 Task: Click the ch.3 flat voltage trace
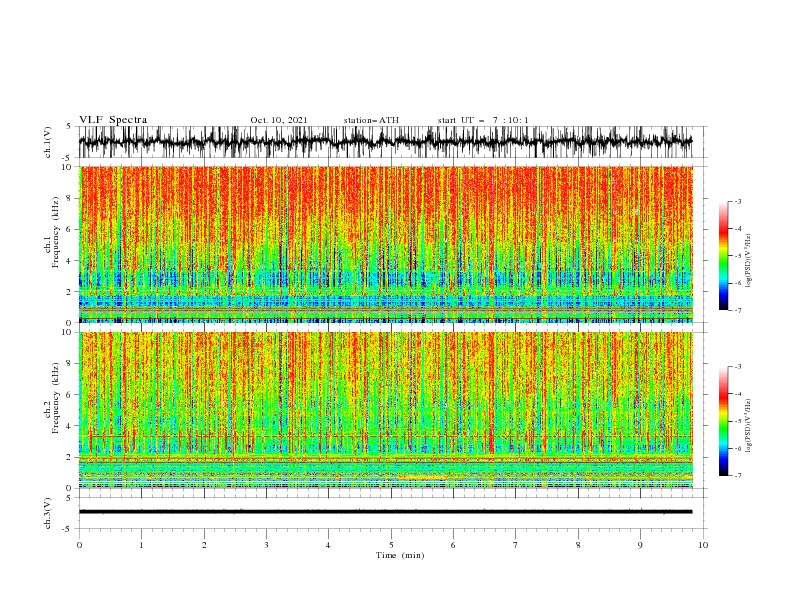click(385, 512)
